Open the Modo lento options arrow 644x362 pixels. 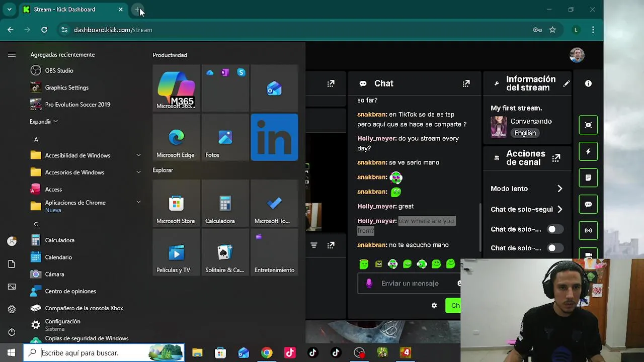pyautogui.click(x=559, y=189)
